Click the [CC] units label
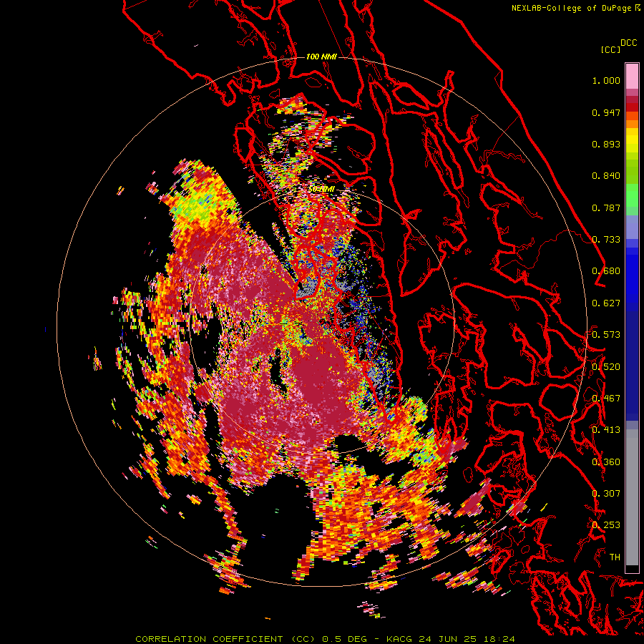This screenshot has height=644, width=644. tap(610, 49)
